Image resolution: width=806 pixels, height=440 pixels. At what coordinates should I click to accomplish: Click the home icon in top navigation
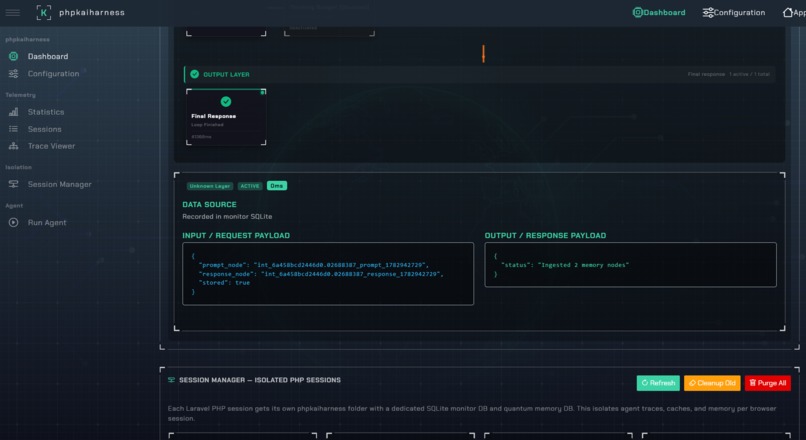787,12
